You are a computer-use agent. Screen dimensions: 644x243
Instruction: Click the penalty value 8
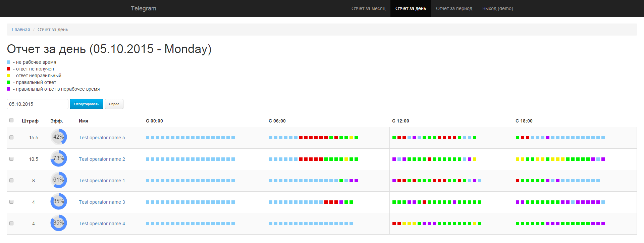click(34, 181)
